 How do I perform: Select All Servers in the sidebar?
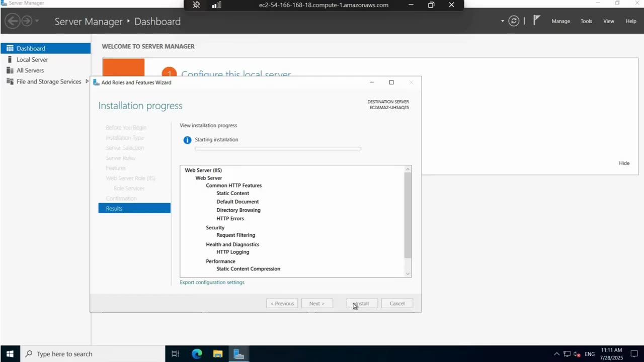[x=45, y=70]
